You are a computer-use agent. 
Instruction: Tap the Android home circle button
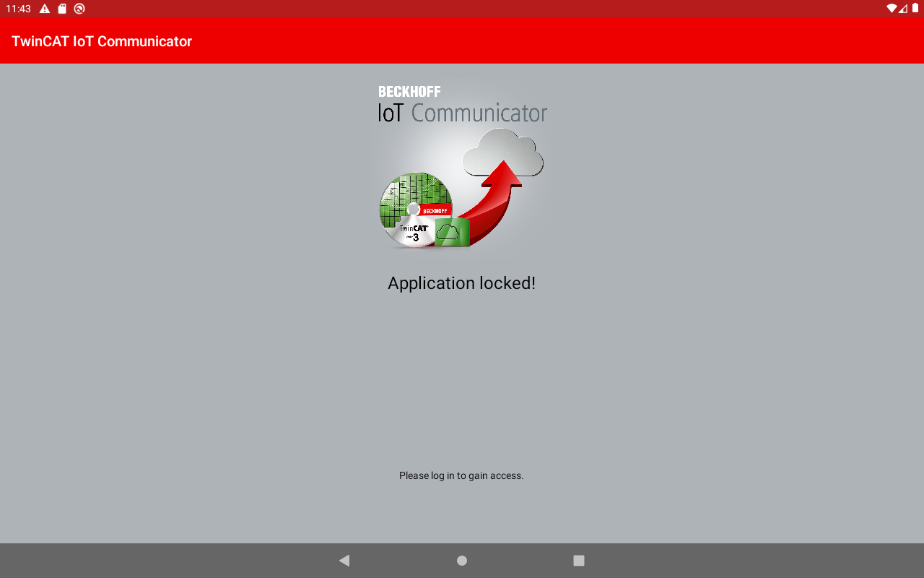pos(462,561)
